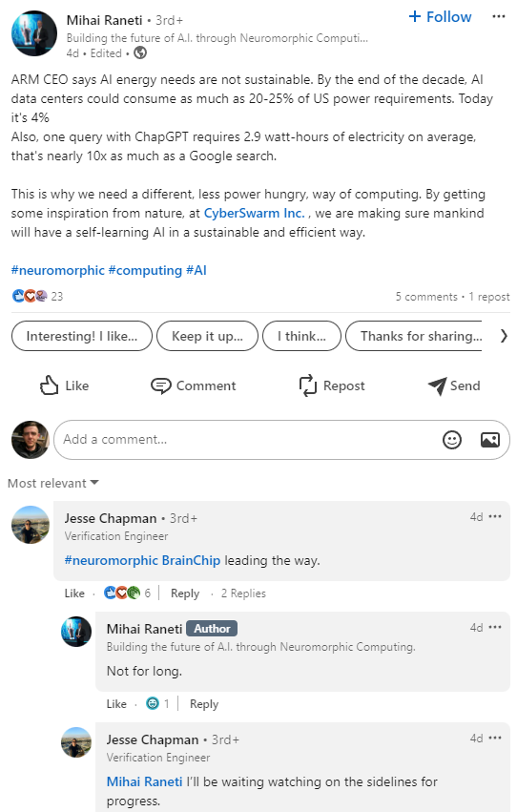Select the 'Interesting! I like...' quick reply
517x812 pixels.
[x=82, y=336]
